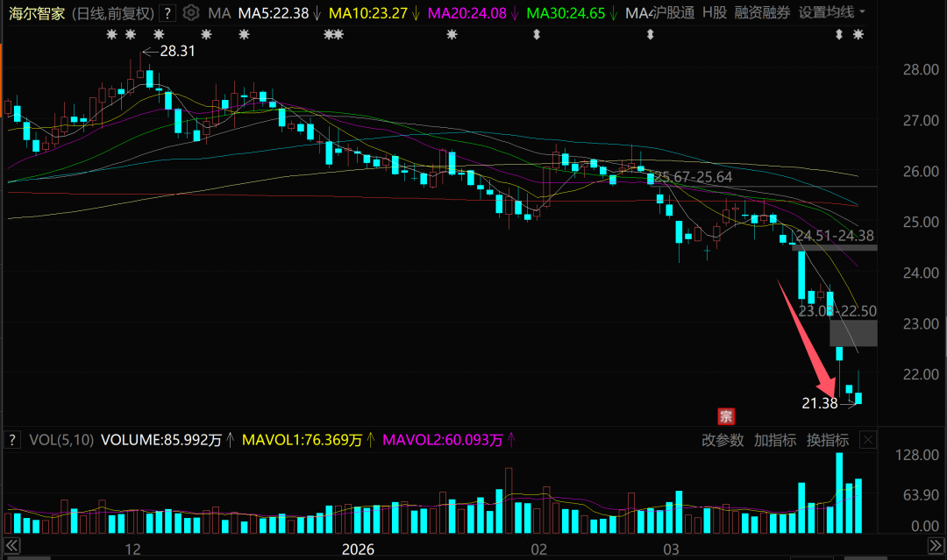
Task: Open the 日线,前复权 period selector
Action: [114, 13]
